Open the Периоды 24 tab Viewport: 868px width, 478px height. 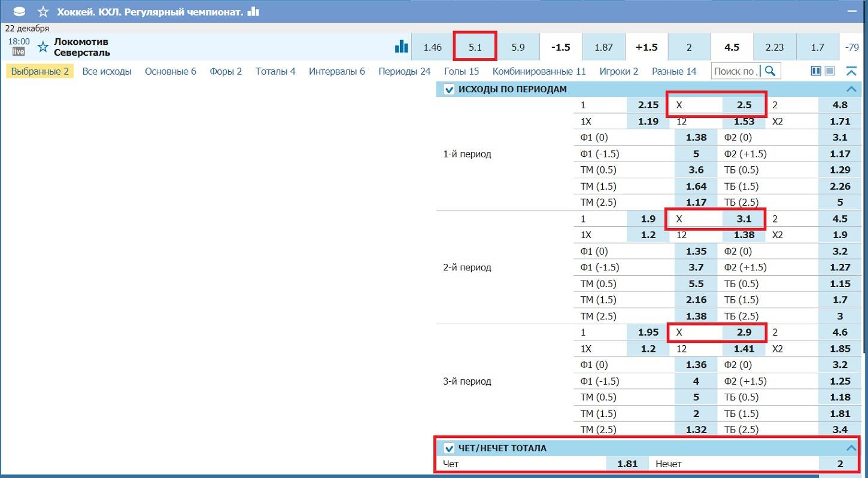pyautogui.click(x=404, y=71)
